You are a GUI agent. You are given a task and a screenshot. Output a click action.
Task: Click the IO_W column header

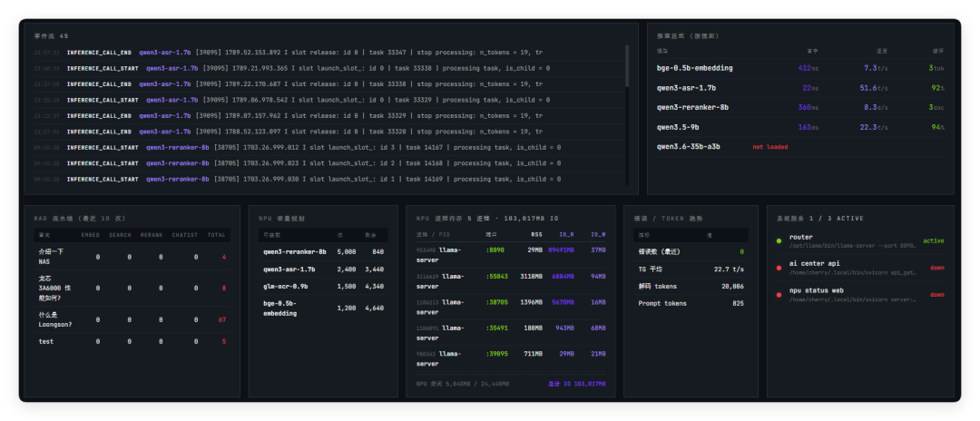point(598,235)
